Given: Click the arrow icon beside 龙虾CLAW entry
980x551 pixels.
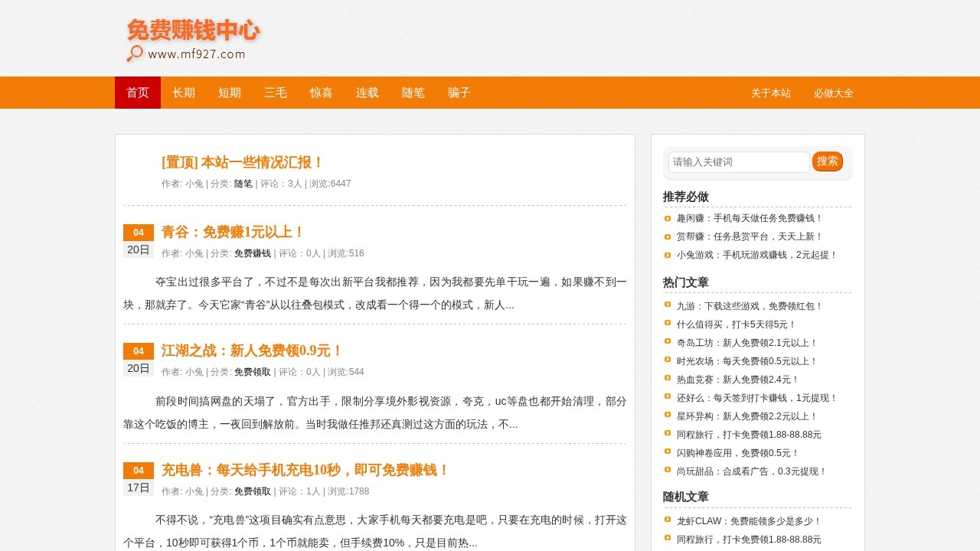Looking at the screenshot, I should pos(666,520).
